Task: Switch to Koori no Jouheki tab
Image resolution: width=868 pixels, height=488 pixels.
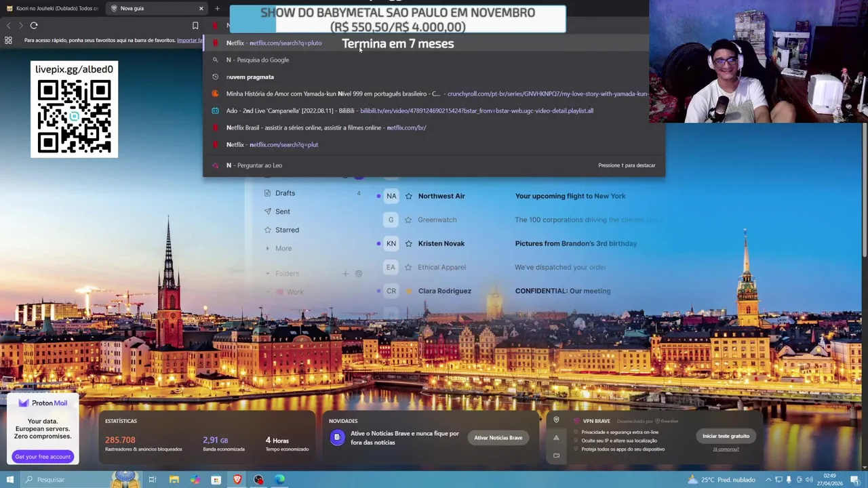Action: pyautogui.click(x=52, y=8)
